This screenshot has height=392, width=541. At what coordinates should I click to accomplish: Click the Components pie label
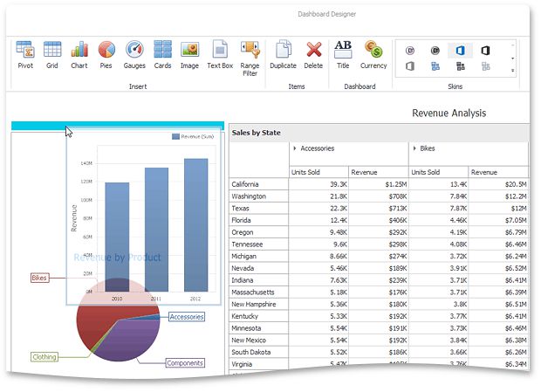(x=184, y=362)
